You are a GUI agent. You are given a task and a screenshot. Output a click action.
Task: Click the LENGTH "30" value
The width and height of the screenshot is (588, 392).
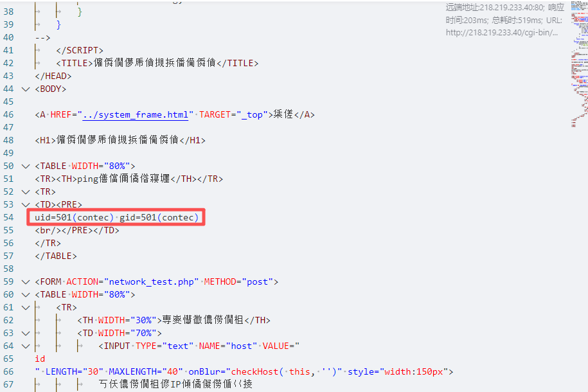tap(93, 371)
